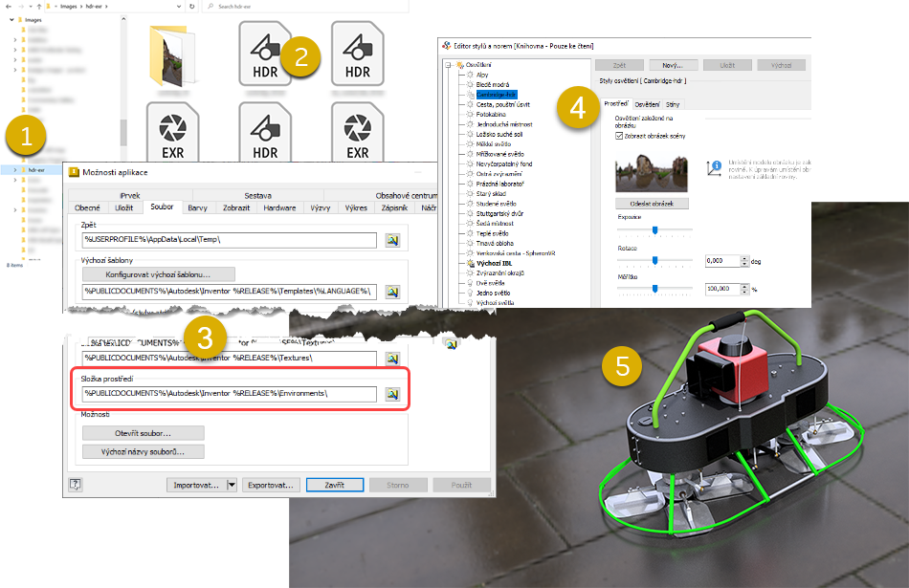Viewport: 909px width, 588px height.
Task: Click the Explorer up-one-level arrow
Action: (x=39, y=7)
